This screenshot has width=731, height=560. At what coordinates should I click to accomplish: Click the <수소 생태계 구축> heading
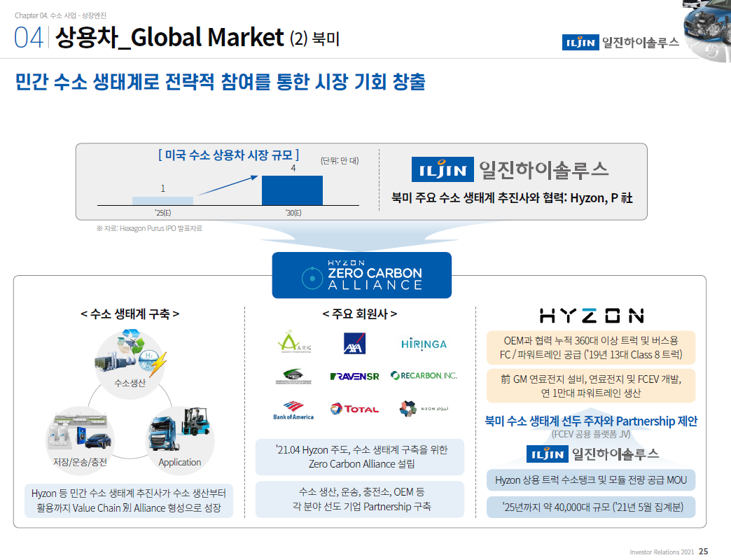coord(130,314)
